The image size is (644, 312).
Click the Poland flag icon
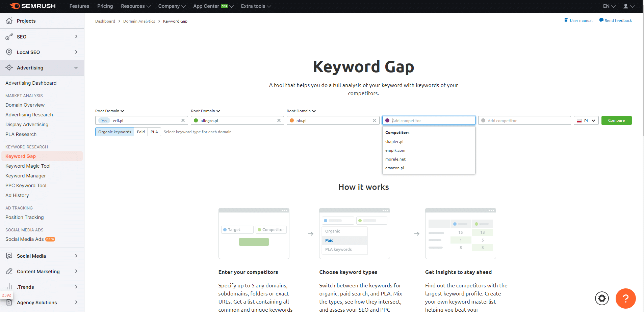pos(579,121)
